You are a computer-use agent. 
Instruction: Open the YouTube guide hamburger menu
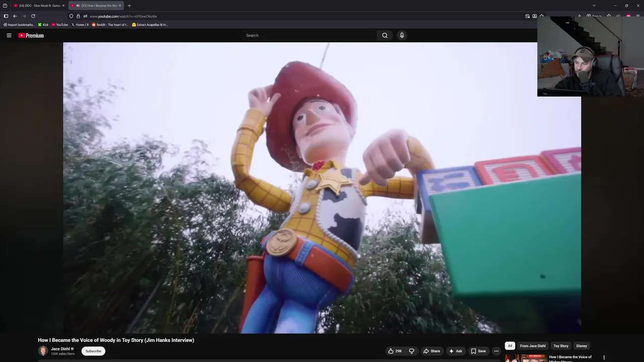pyautogui.click(x=9, y=35)
